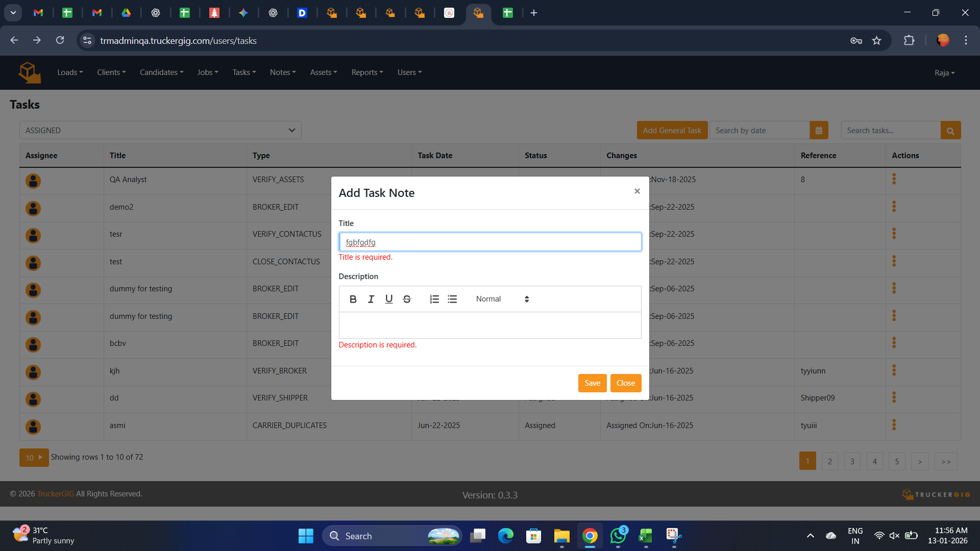Open the Reports menu

367,72
